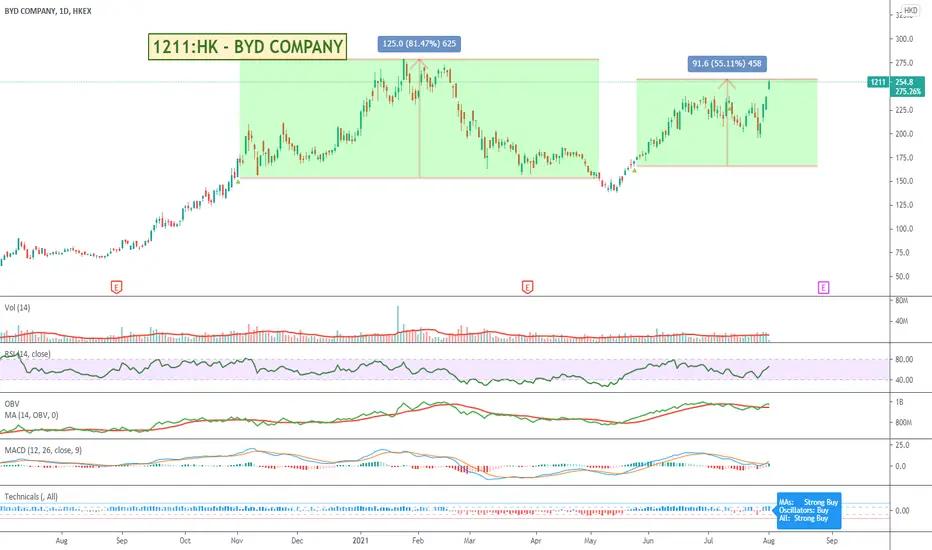Click the Technicals (, All) legend

point(31,496)
